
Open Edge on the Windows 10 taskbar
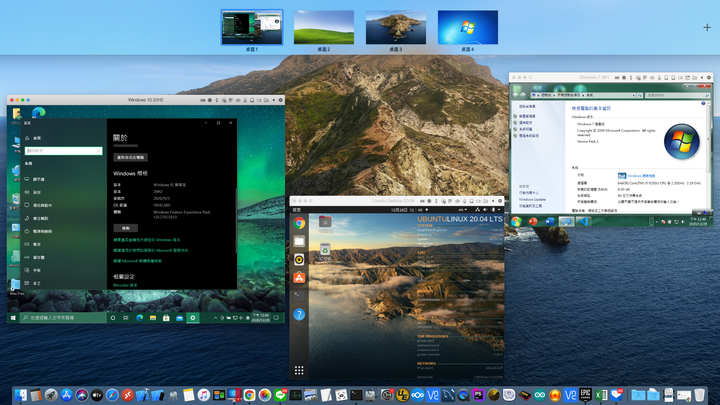[x=140, y=318]
